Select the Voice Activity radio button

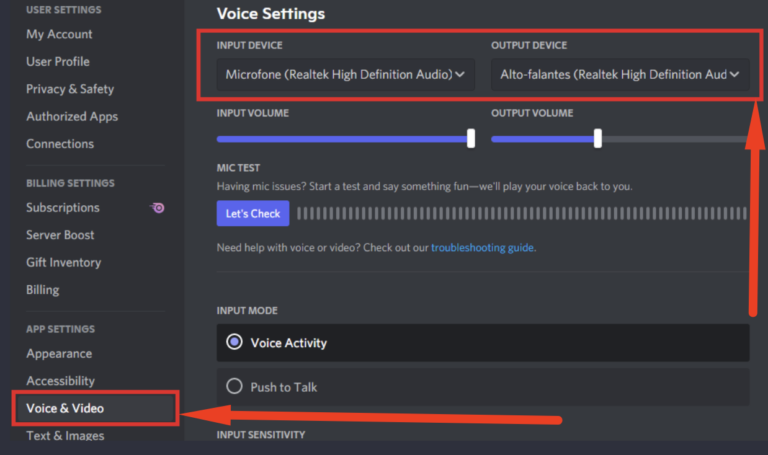click(x=235, y=342)
